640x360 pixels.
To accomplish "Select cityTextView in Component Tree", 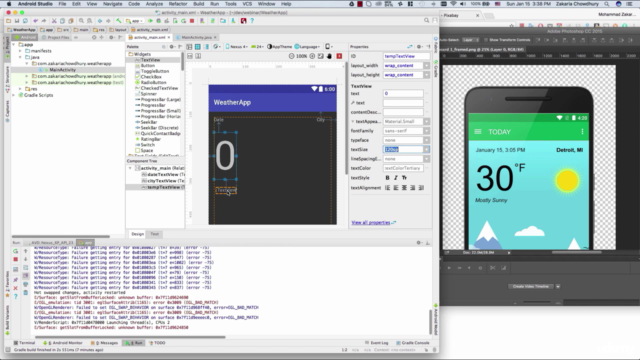I will click(162, 181).
